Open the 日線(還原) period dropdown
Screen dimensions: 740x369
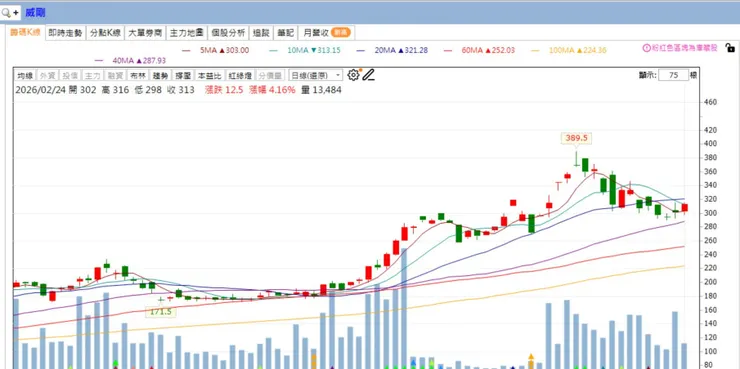(316, 75)
